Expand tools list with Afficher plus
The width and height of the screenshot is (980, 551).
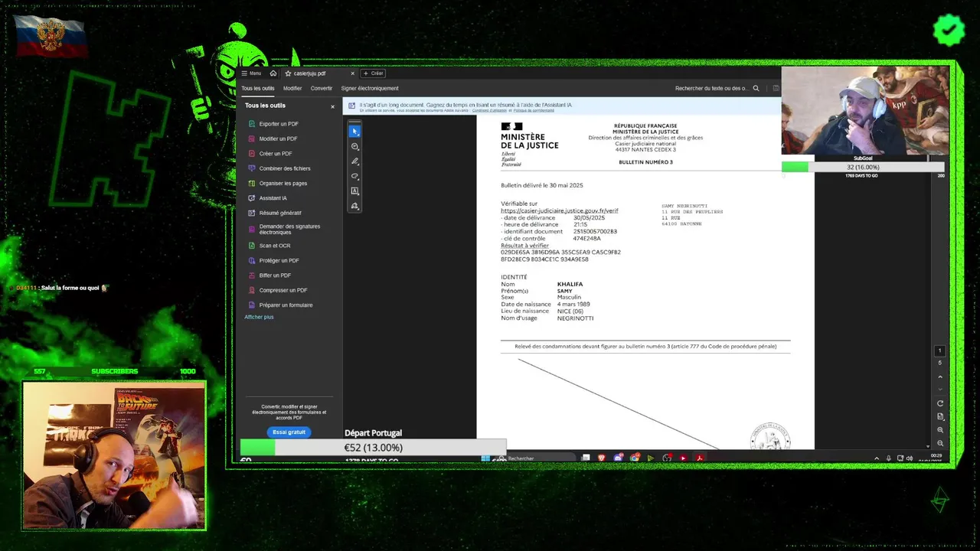coord(259,317)
